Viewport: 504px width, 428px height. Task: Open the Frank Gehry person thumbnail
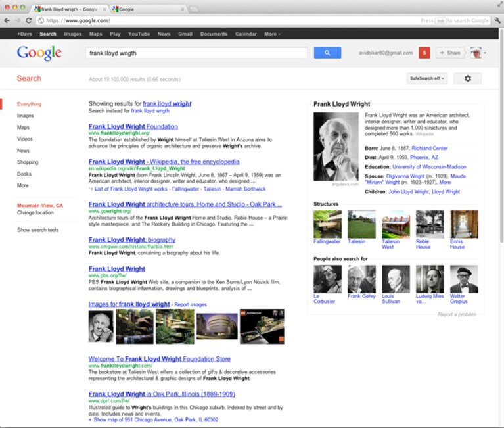coord(361,279)
